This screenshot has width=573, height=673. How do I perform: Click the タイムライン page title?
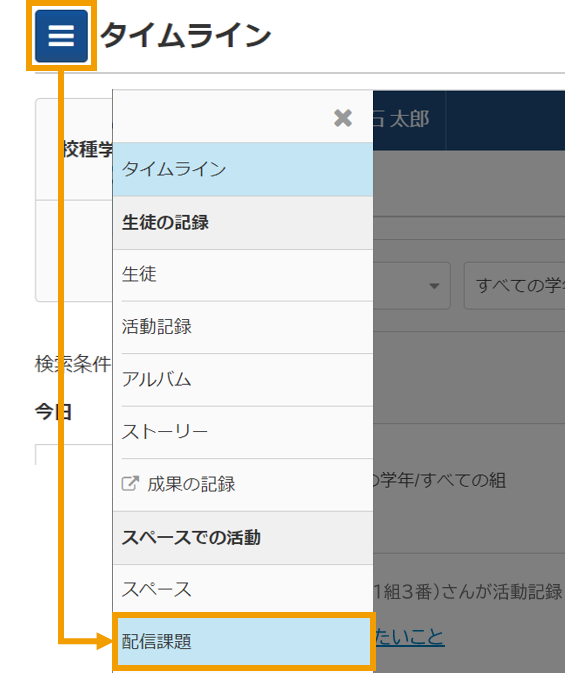point(185,36)
